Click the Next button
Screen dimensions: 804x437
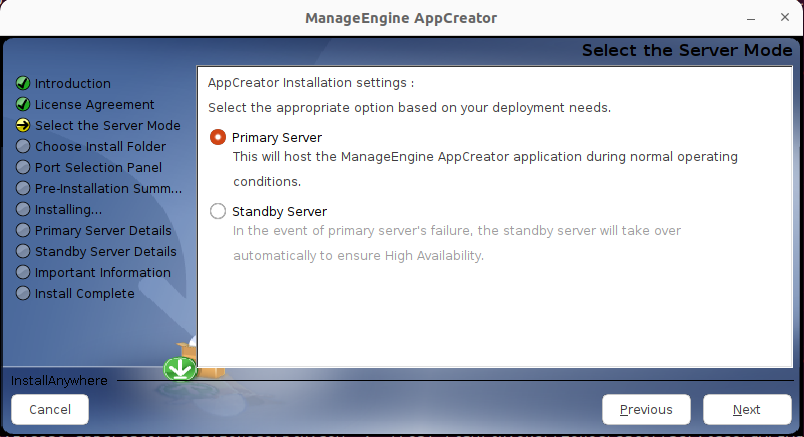click(x=746, y=409)
